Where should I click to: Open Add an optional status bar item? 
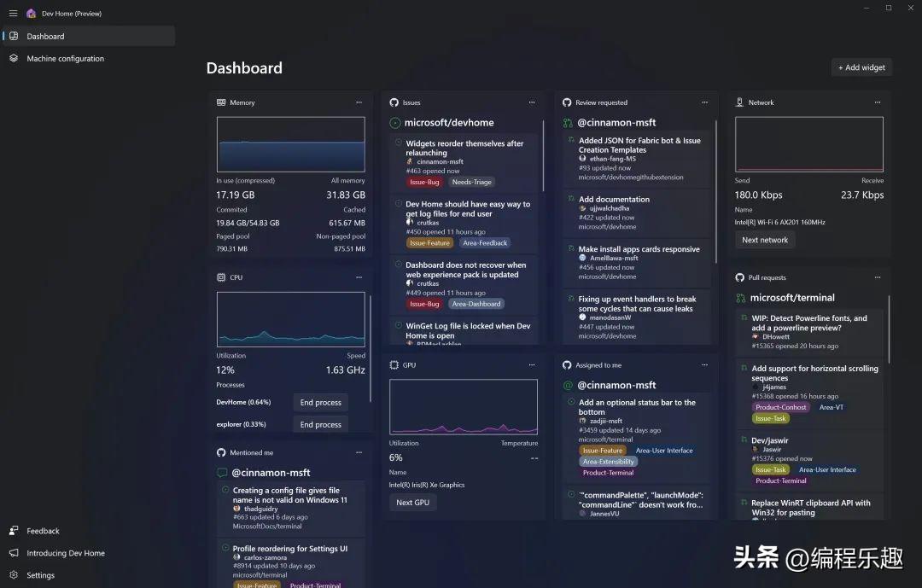[x=637, y=438]
